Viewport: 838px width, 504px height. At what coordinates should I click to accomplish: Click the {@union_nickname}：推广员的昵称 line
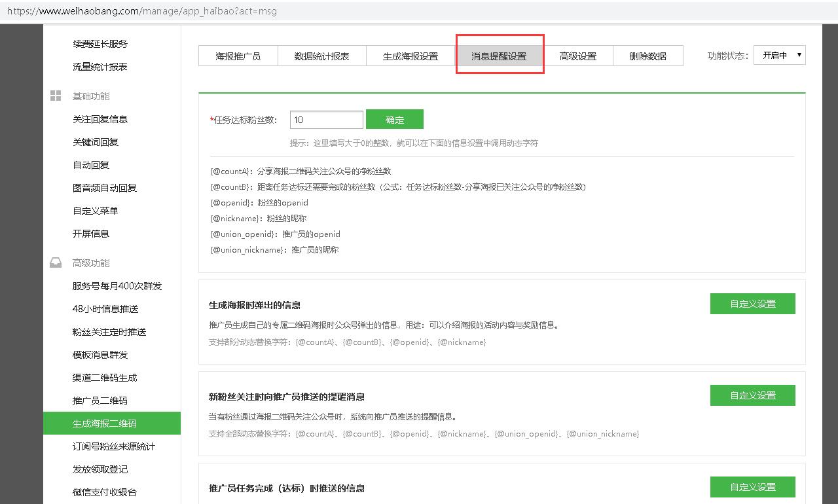[x=274, y=250]
